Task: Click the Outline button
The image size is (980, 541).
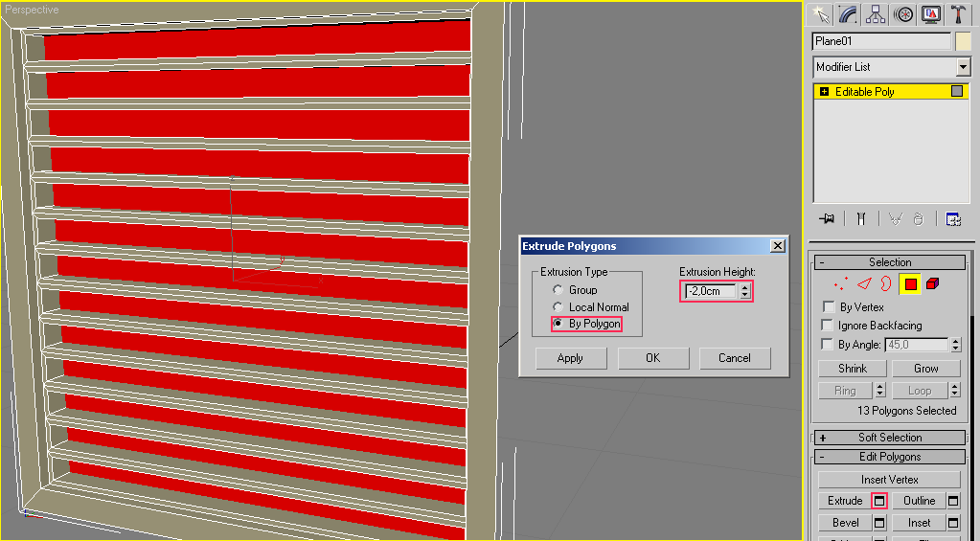Action: click(x=920, y=501)
